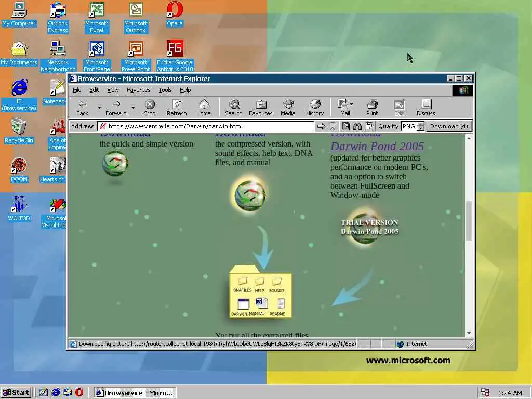Select the Microsoft FrontPage desktop icon
Viewport: 532px width, 399px height.
(x=97, y=56)
